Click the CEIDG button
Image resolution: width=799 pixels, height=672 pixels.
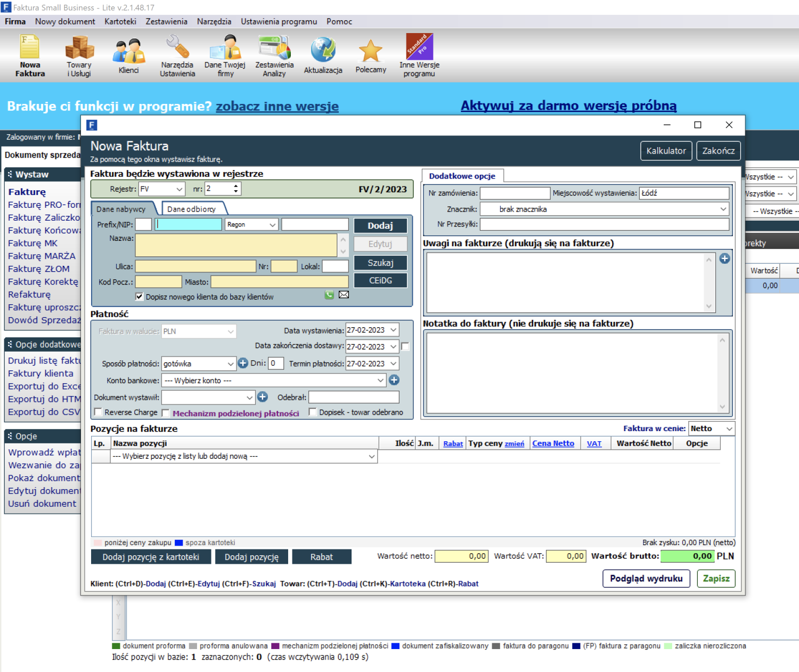(x=380, y=280)
